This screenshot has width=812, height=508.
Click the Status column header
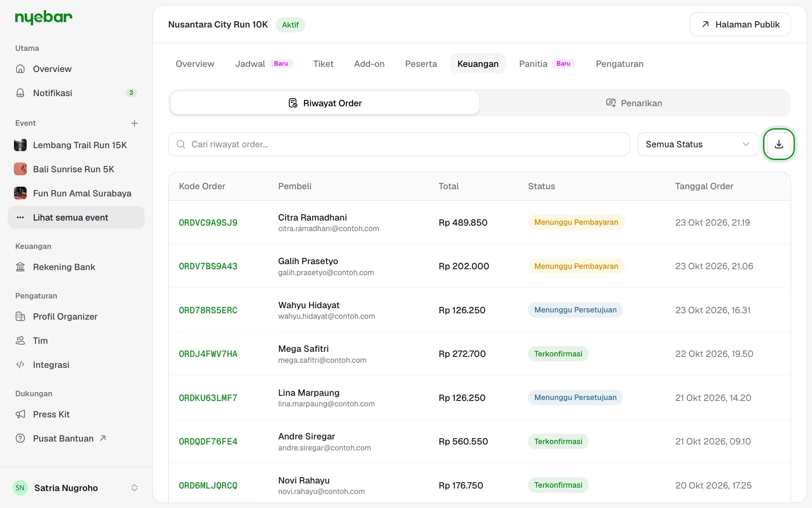click(541, 186)
